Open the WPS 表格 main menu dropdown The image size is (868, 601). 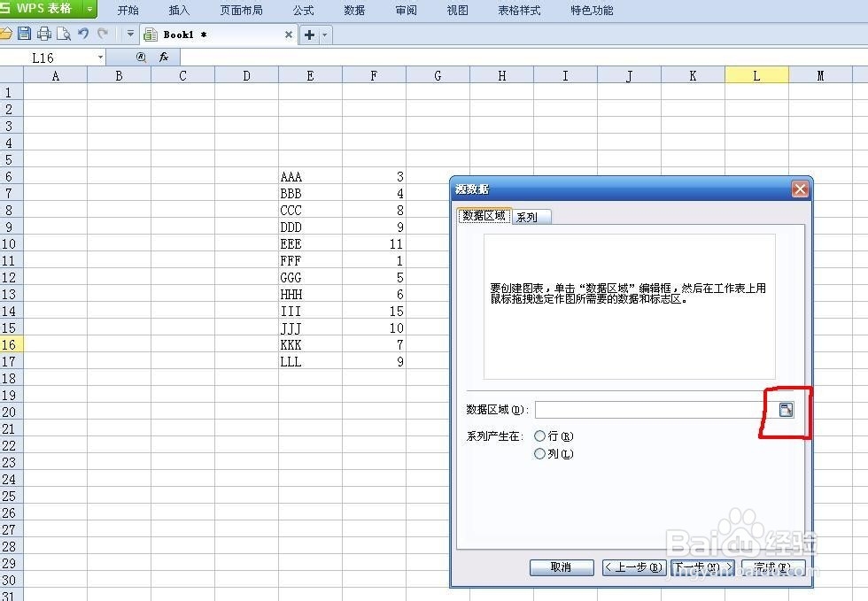coord(88,10)
